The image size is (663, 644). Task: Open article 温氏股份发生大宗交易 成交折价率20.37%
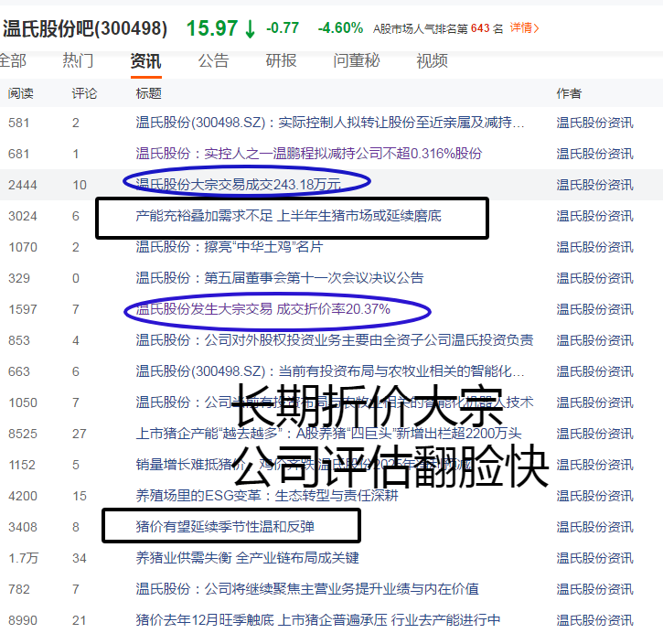(262, 309)
